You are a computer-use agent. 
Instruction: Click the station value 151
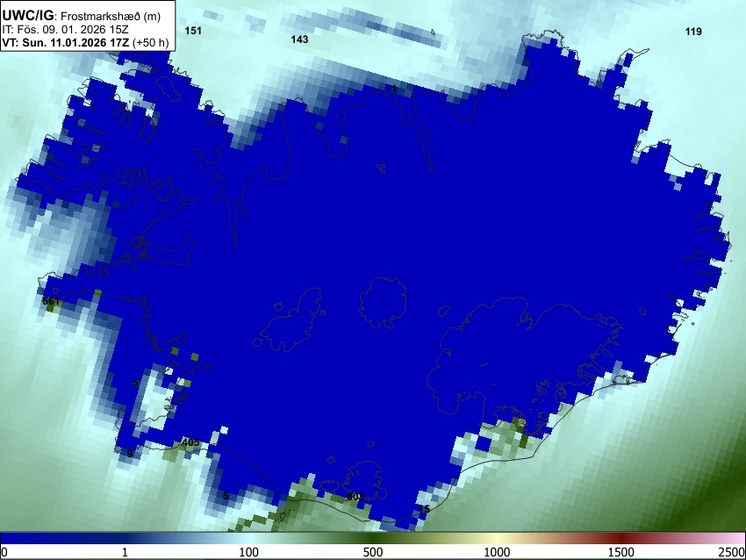point(193,31)
